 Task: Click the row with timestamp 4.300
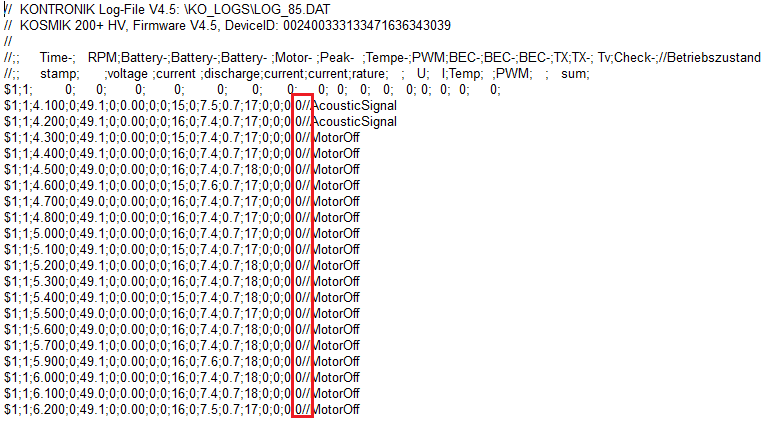(x=182, y=138)
